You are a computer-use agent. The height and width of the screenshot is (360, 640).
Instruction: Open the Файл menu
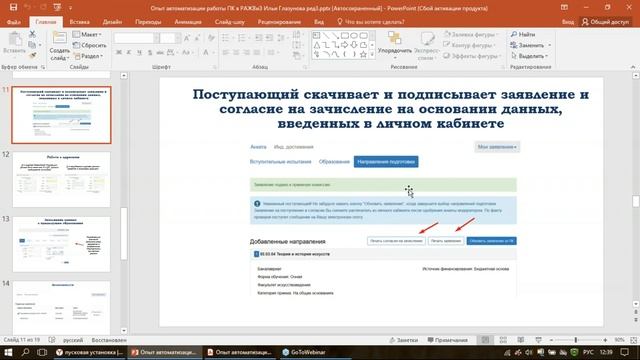13,22
